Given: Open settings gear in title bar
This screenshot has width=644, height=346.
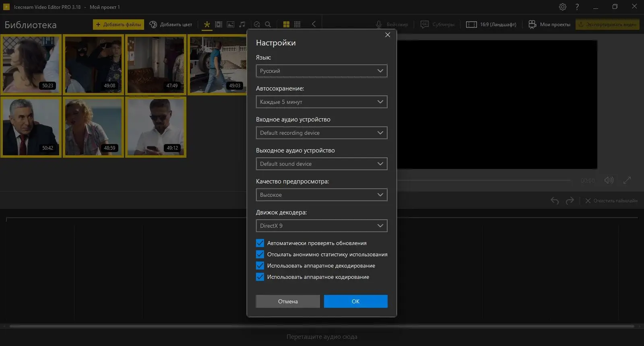Looking at the screenshot, I should 563,7.
